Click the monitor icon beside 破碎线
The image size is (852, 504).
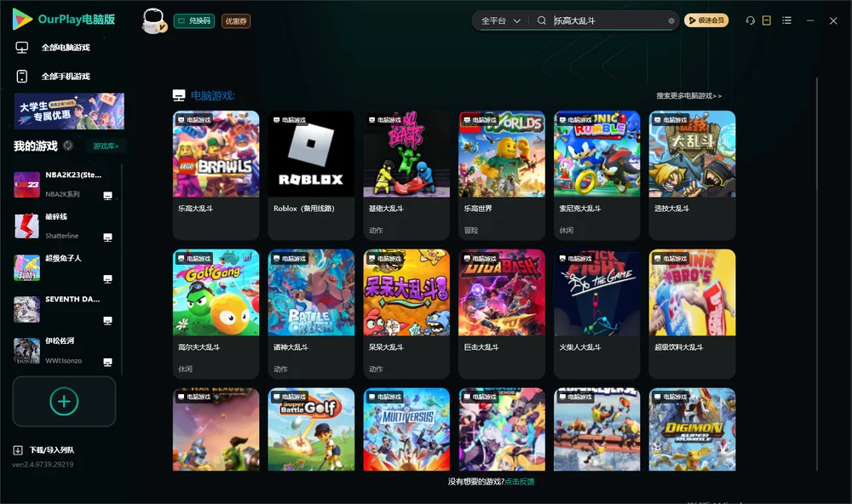tap(107, 238)
